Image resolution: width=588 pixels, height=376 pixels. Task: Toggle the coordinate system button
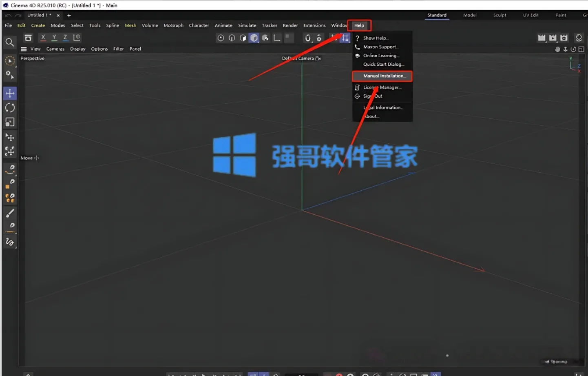(77, 38)
